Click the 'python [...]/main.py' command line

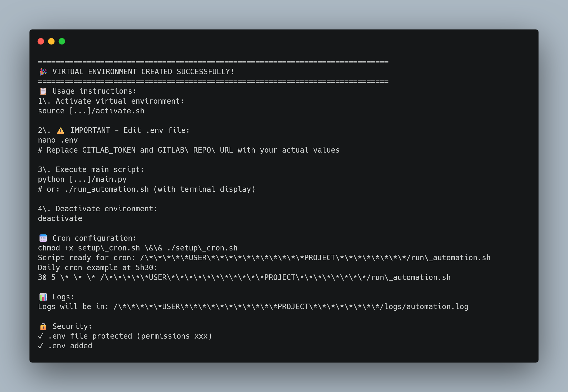(82, 179)
